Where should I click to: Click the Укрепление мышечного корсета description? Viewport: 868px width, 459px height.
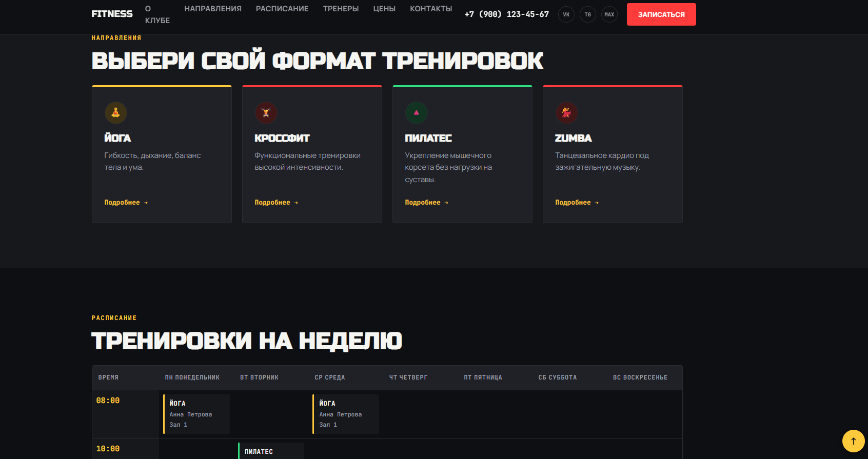coord(448,167)
